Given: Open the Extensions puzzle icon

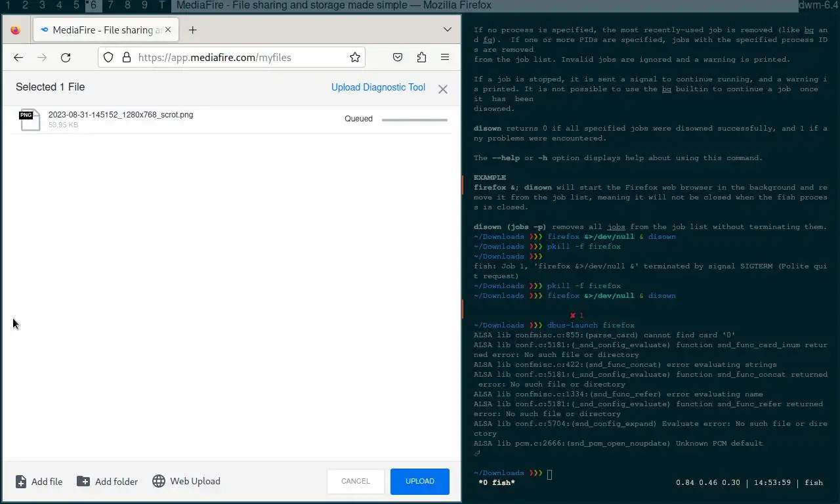Looking at the screenshot, I should click(421, 57).
